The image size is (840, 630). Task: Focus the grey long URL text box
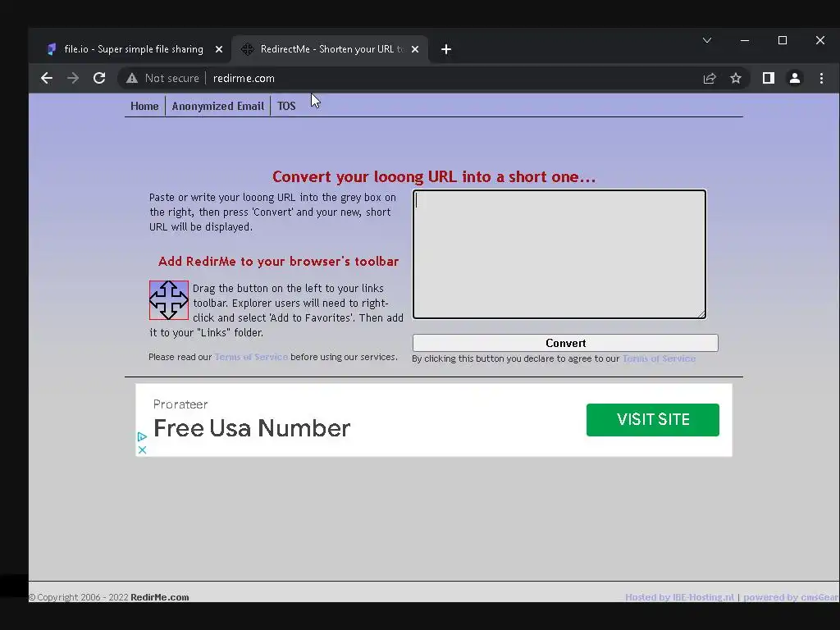(559, 254)
